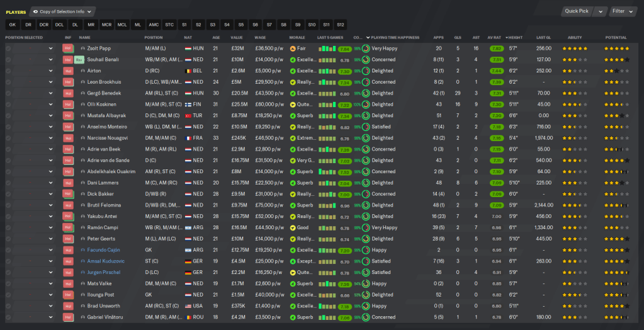Click the condition circle icon for Airton

pyautogui.click(x=366, y=71)
